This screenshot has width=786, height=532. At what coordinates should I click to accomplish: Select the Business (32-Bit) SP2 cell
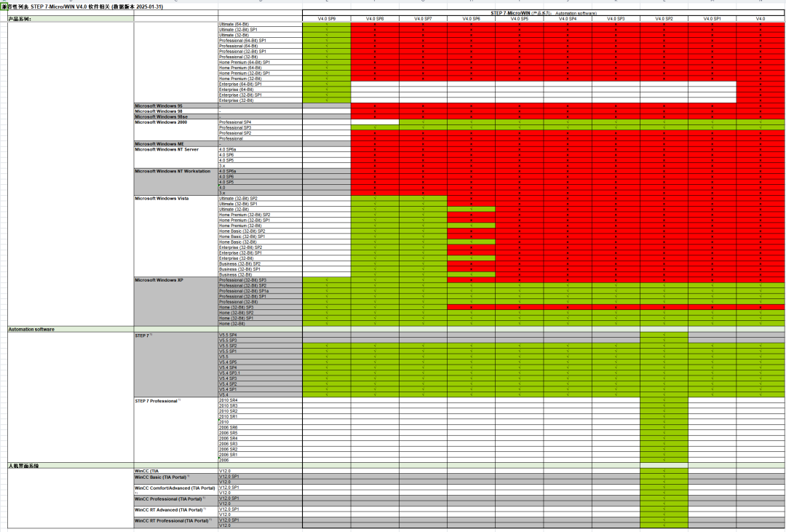260,263
